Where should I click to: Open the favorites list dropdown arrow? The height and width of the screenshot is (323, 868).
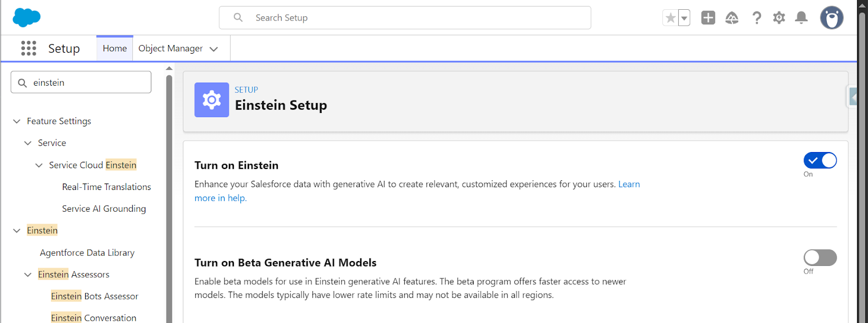click(684, 18)
